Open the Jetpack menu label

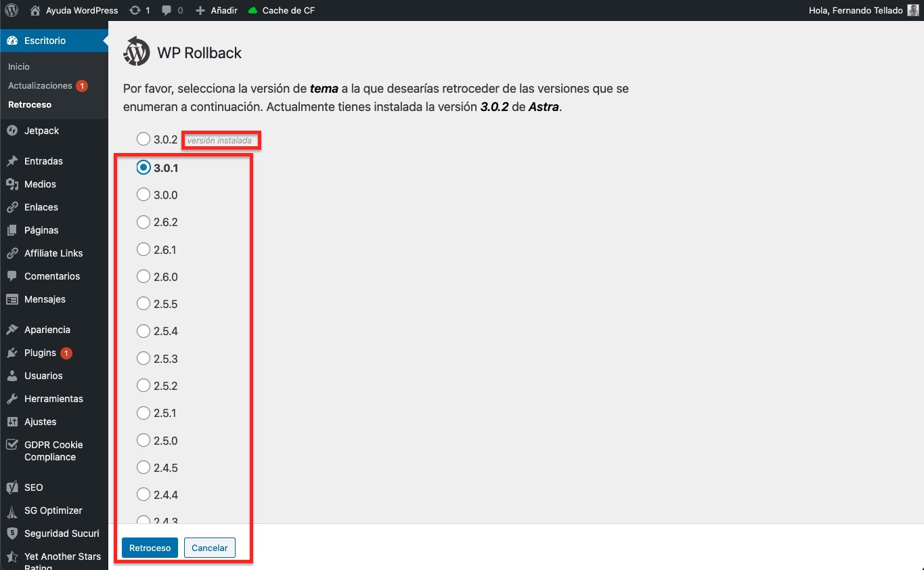click(x=42, y=131)
